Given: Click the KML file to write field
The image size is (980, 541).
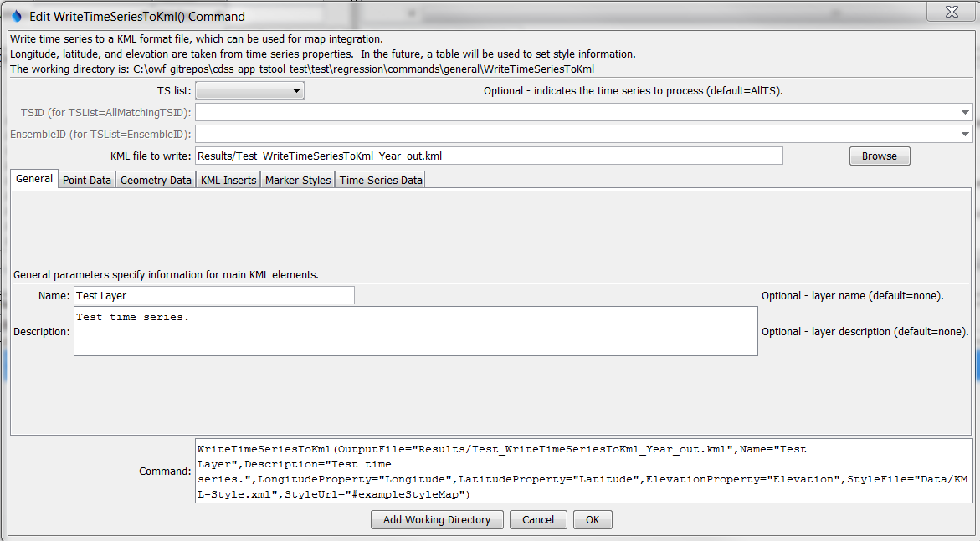Looking at the screenshot, I should [489, 156].
